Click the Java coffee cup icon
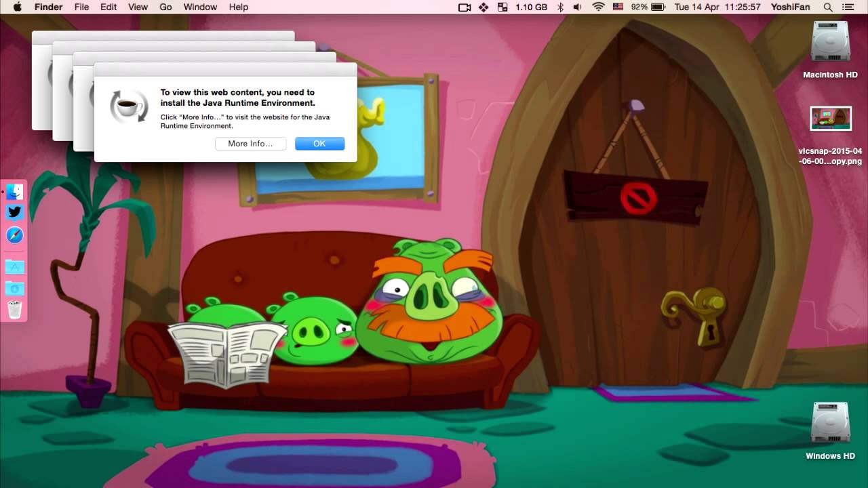Image resolution: width=868 pixels, height=488 pixels. tap(129, 106)
